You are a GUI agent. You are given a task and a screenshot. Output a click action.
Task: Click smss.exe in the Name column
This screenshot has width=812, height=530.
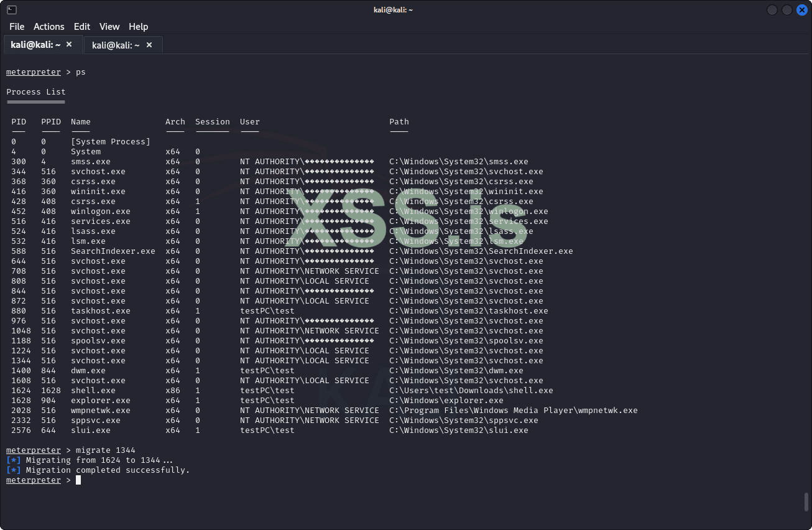pos(91,162)
